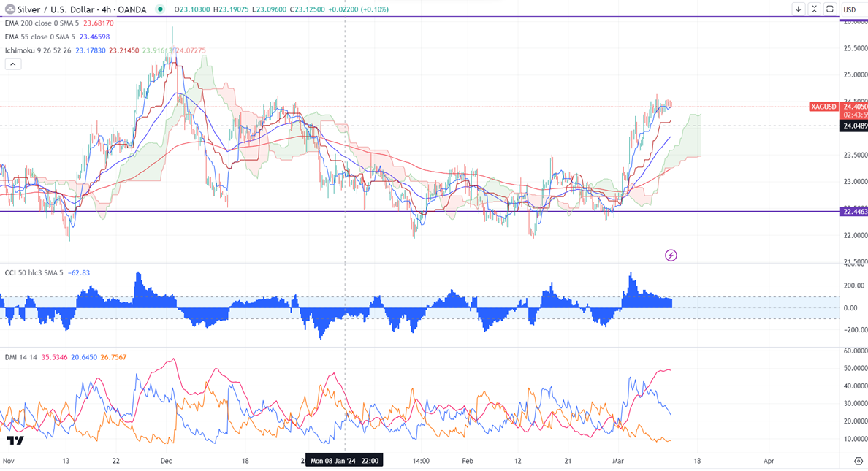Click the Silver symbol logo icon
The height and width of the screenshot is (471, 868).
click(10, 9)
